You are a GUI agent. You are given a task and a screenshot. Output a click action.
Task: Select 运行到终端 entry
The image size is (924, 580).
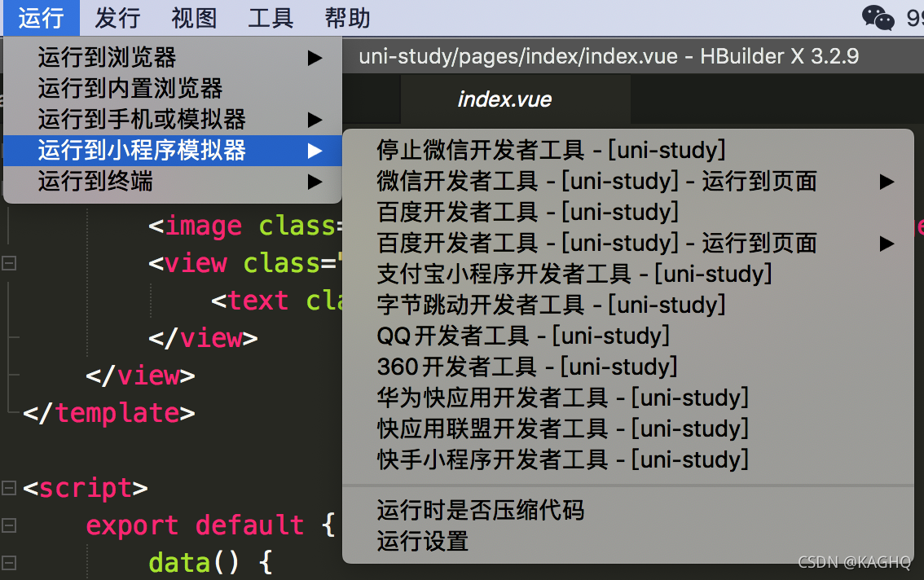pos(173,182)
